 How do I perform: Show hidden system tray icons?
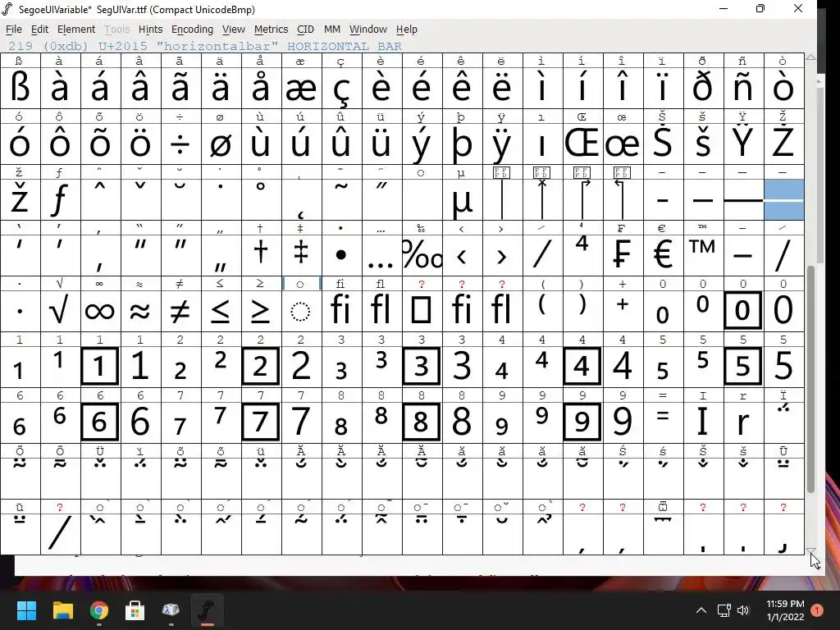[x=701, y=610]
